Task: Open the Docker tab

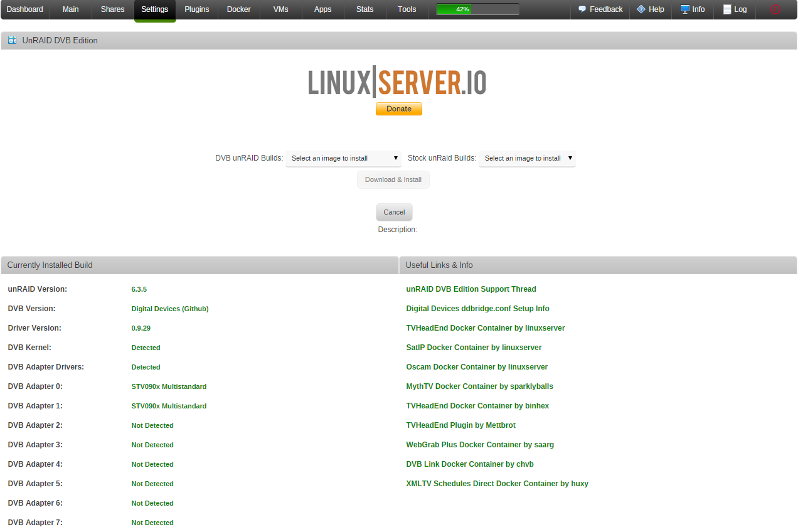Action: pyautogui.click(x=239, y=9)
